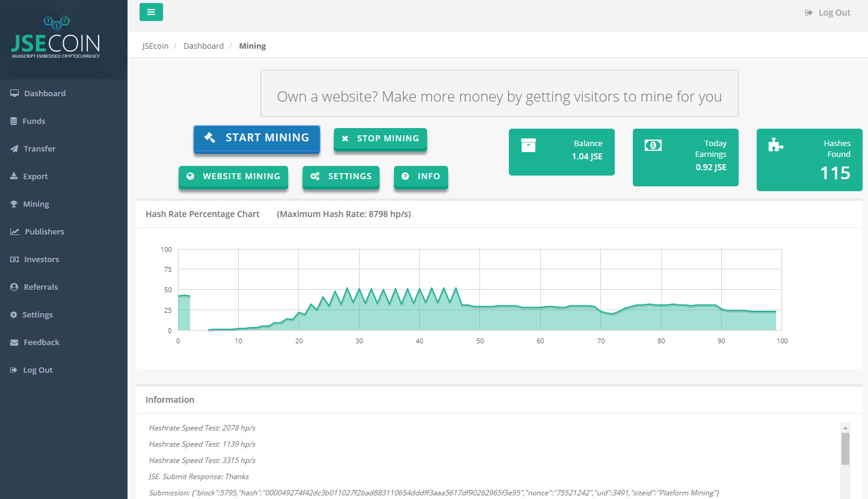Click the Hashes Found 115 number
This screenshot has width=868, height=499.
click(x=835, y=173)
